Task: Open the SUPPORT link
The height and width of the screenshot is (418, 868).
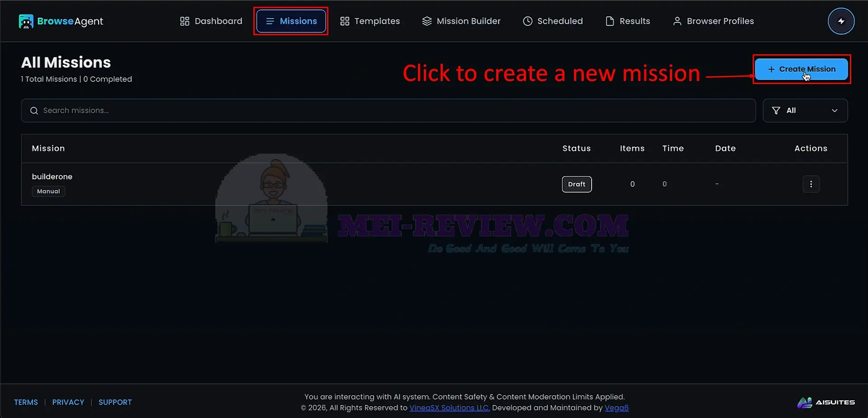Action: point(115,402)
